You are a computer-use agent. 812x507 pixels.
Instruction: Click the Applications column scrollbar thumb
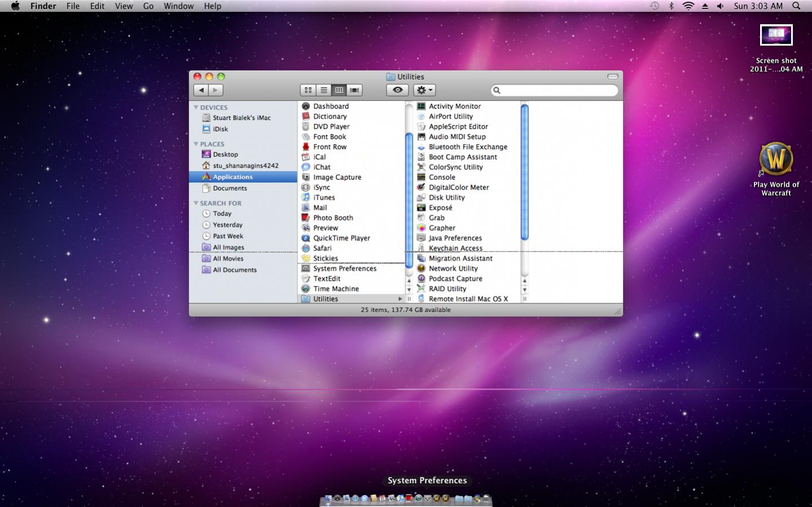pos(409,200)
